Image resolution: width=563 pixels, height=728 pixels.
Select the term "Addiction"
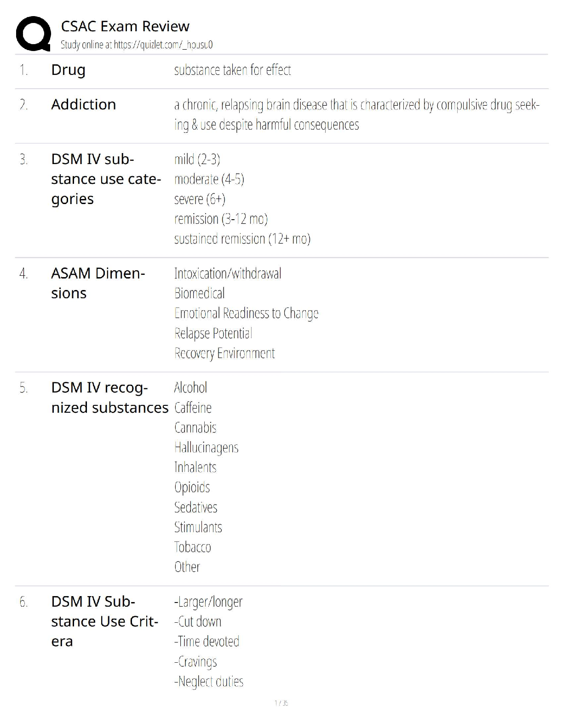pos(83,105)
